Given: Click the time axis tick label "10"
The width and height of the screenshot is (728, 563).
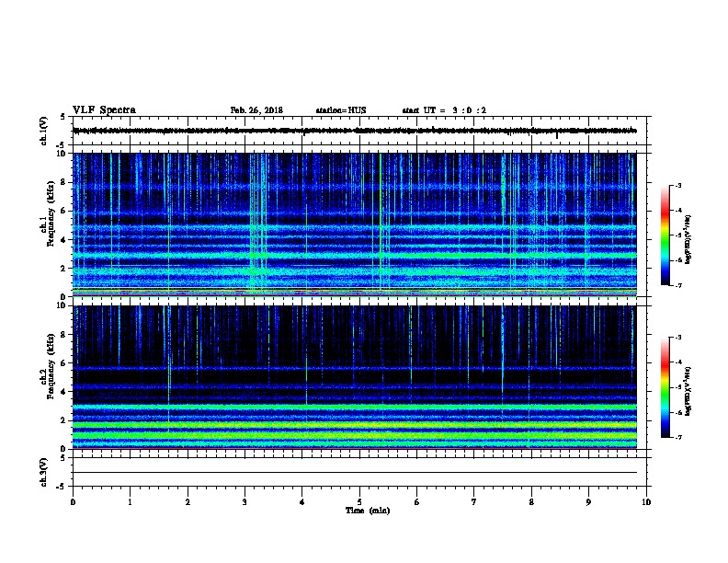Looking at the screenshot, I should click(646, 501).
